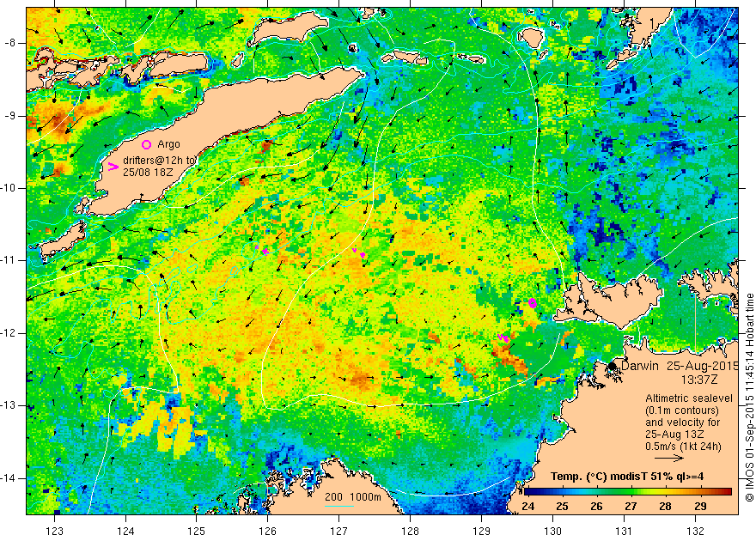The height and width of the screenshot is (541, 756).
Task: Click the 'Darwin' place label
Action: pyautogui.click(x=640, y=366)
